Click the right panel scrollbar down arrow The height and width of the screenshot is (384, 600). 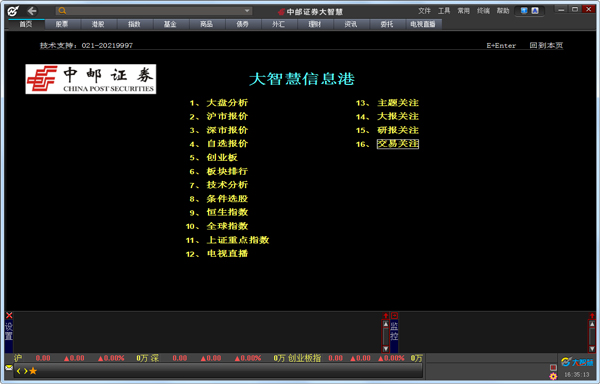tap(592, 348)
